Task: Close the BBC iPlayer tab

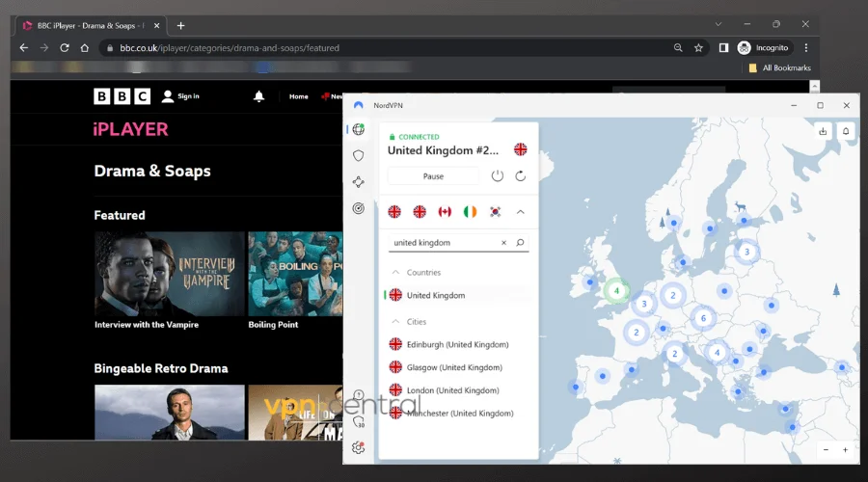Action: 156,25
